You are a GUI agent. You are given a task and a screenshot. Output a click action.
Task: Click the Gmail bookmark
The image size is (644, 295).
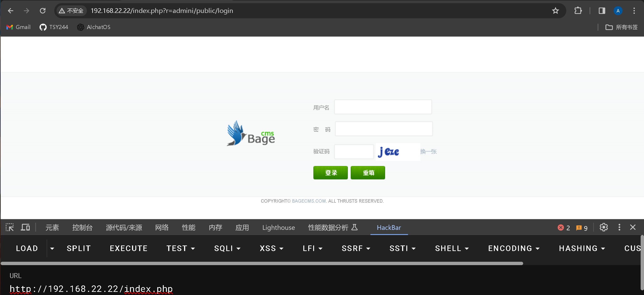pyautogui.click(x=18, y=27)
